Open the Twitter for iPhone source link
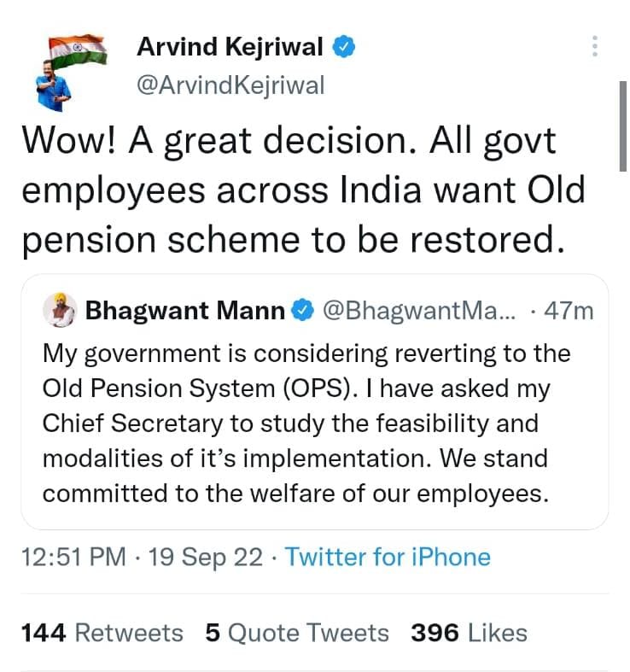 click(x=388, y=557)
